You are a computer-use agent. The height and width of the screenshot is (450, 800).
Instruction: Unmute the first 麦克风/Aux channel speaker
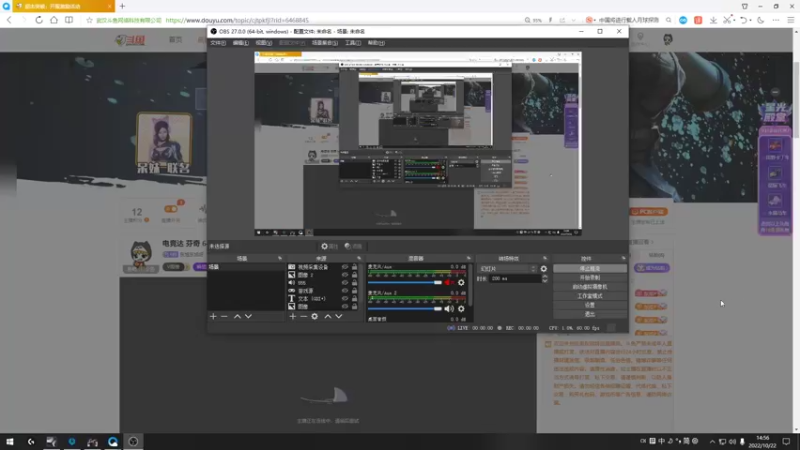pos(449,282)
